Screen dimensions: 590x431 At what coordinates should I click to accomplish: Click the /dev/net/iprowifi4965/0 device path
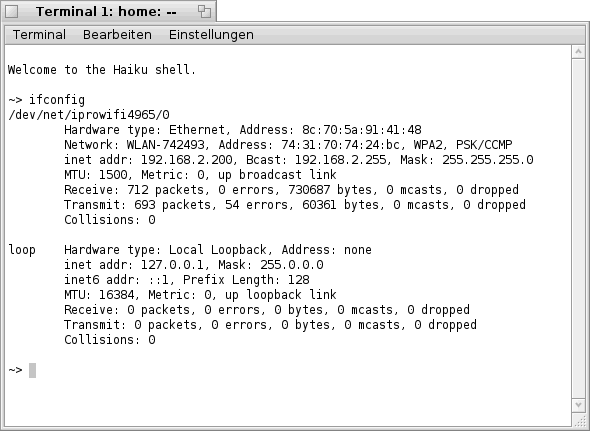point(89,114)
